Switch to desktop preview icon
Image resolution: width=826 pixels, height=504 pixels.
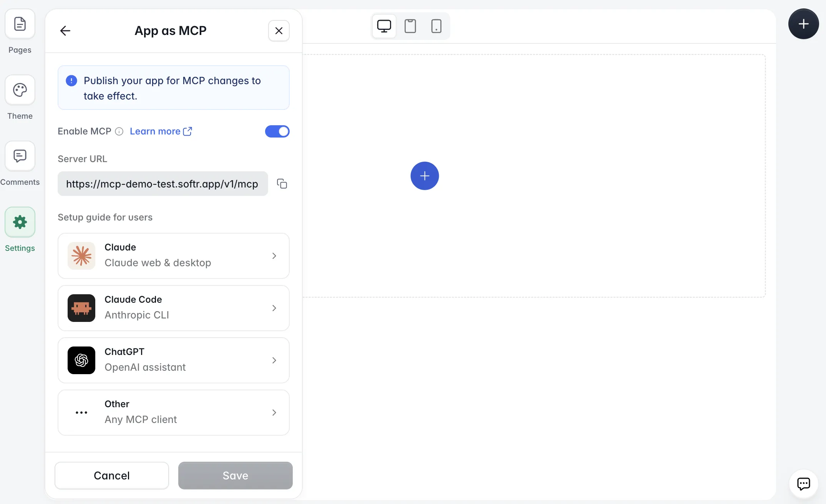[384, 26]
